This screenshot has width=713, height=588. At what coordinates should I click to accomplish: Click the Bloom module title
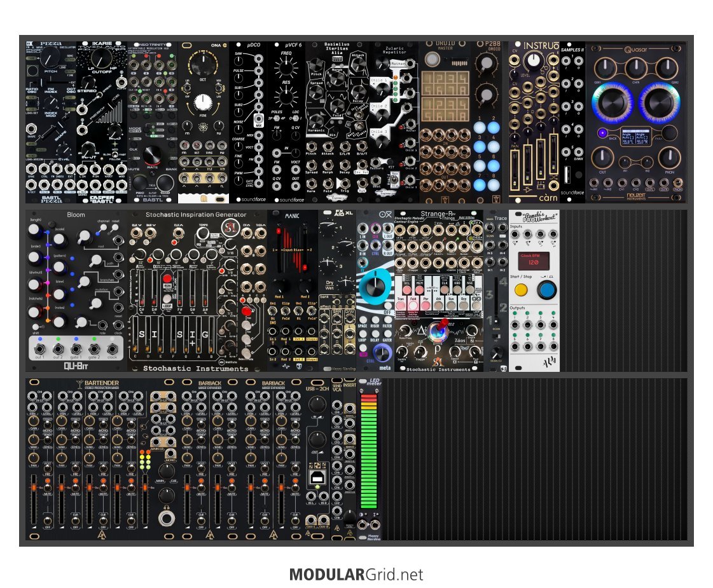click(x=76, y=214)
